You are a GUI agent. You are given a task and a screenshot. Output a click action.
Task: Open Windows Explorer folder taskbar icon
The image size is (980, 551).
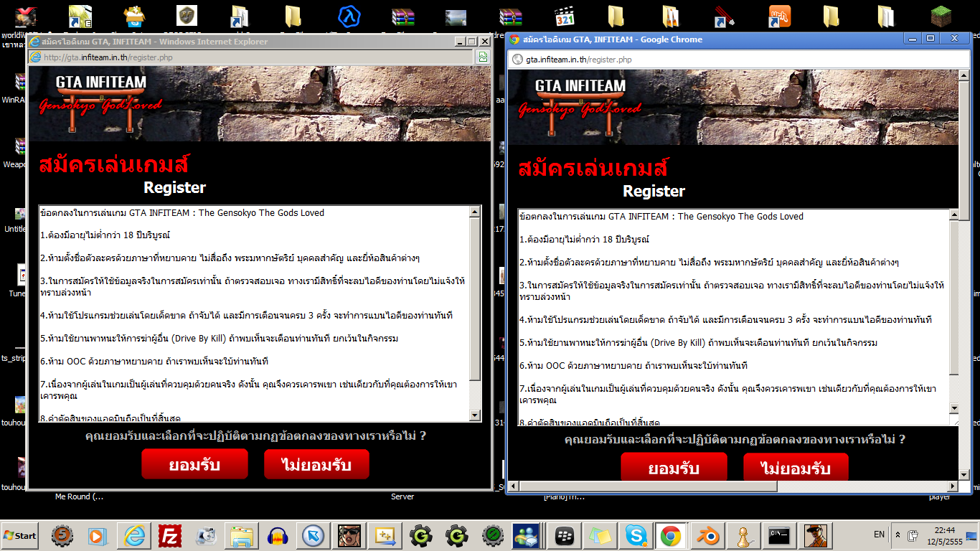click(x=242, y=535)
